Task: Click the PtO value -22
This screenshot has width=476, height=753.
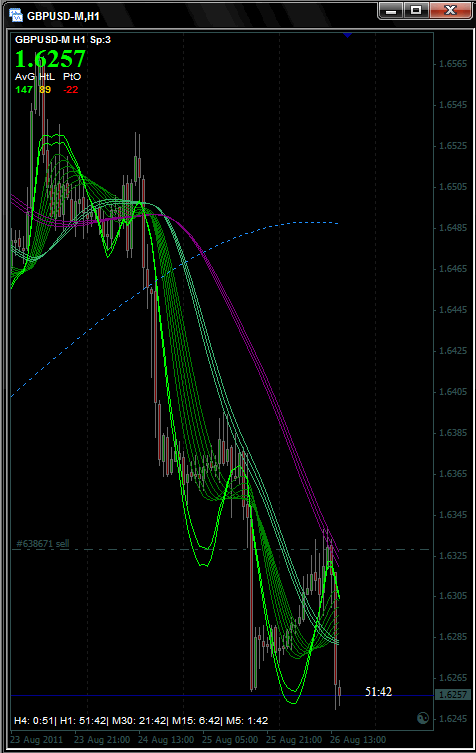Action: 71,89
